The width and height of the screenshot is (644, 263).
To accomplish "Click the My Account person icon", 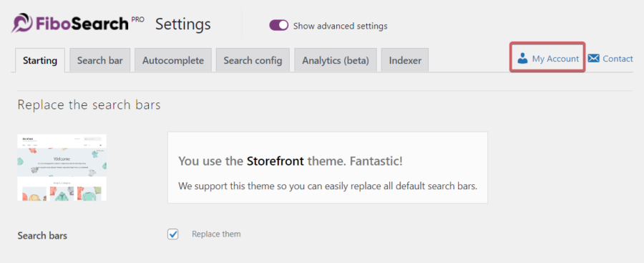I will point(522,59).
